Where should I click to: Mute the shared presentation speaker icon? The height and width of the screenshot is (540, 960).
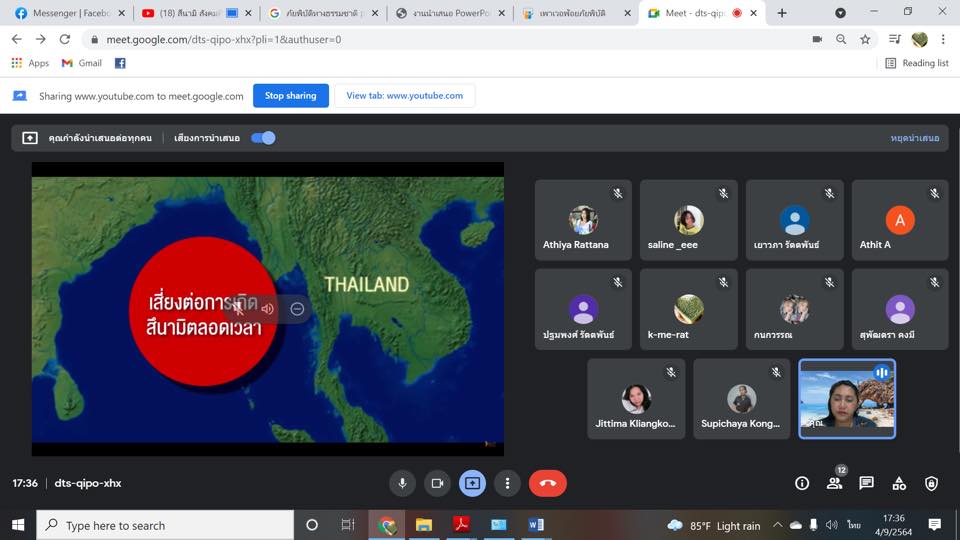(x=268, y=309)
